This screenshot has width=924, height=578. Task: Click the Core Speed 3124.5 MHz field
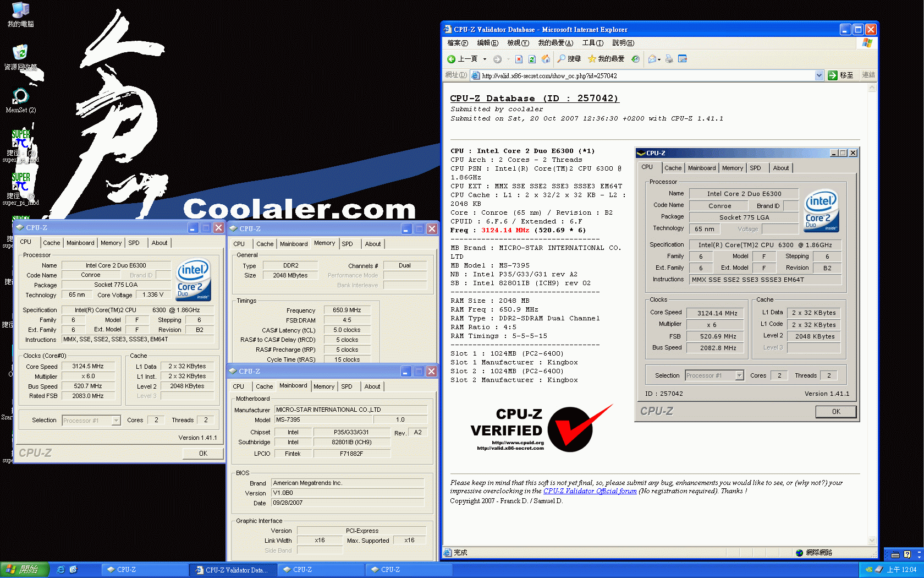coord(88,367)
